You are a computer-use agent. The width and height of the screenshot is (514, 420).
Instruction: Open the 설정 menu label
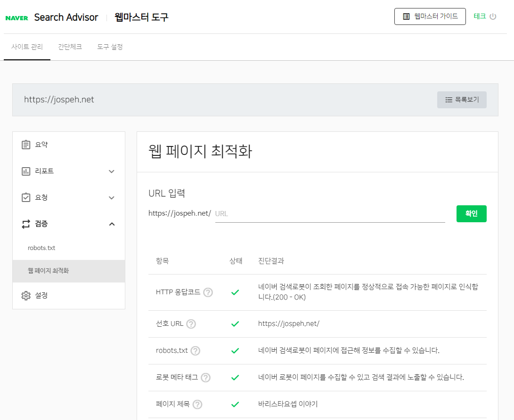tap(41, 296)
